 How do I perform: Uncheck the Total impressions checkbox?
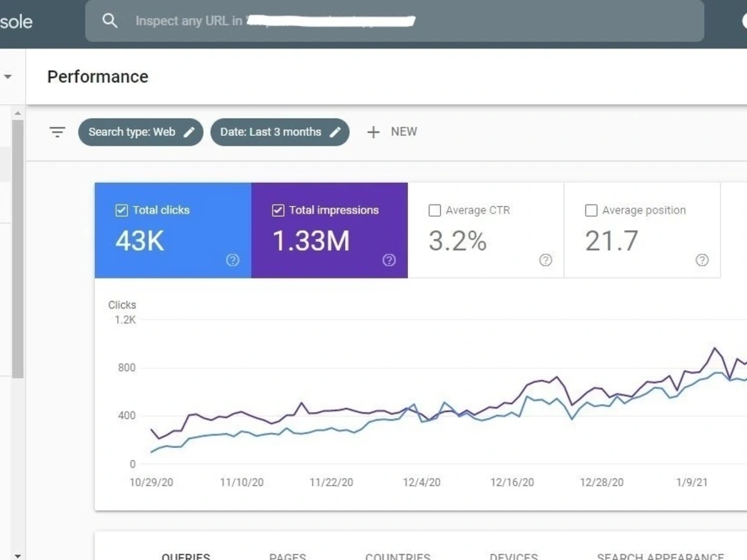pyautogui.click(x=278, y=210)
